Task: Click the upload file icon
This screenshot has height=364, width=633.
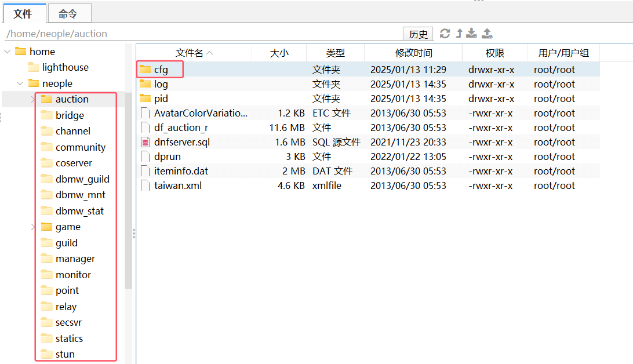Action: (x=488, y=34)
